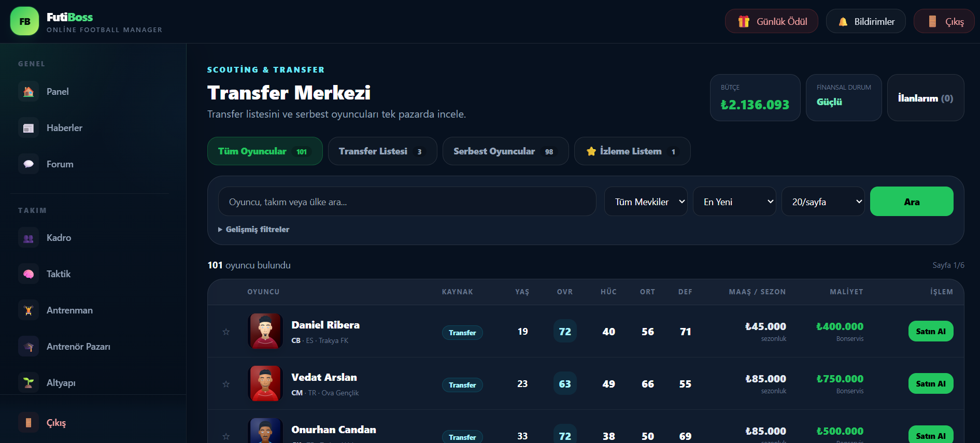Open Forum speech bubble icon

[x=29, y=164]
